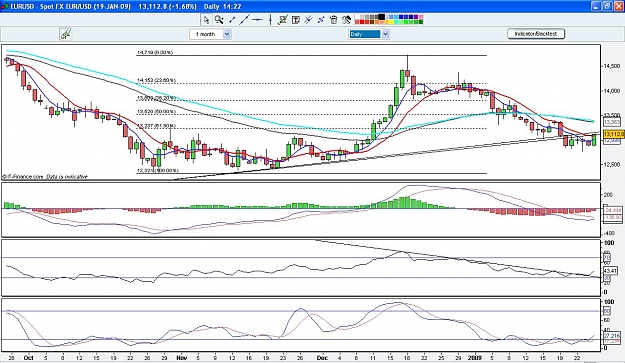Click the 12,500 price axis label
Viewport: 625px width, 363px height.
(x=612, y=164)
